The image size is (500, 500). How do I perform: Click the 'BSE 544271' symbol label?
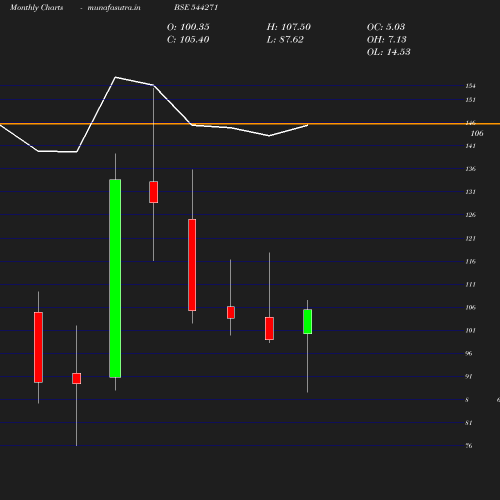196,7
